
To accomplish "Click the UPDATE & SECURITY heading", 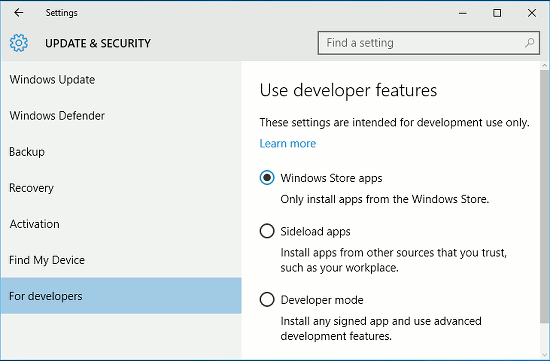I will coord(98,43).
